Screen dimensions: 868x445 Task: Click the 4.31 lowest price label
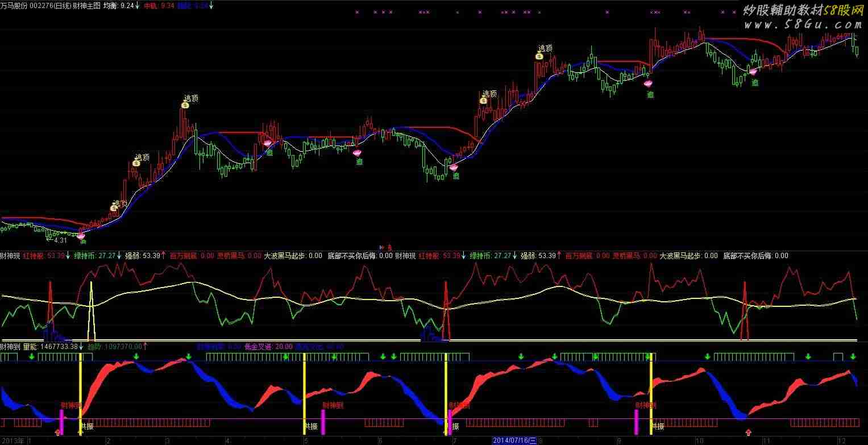tap(60, 240)
